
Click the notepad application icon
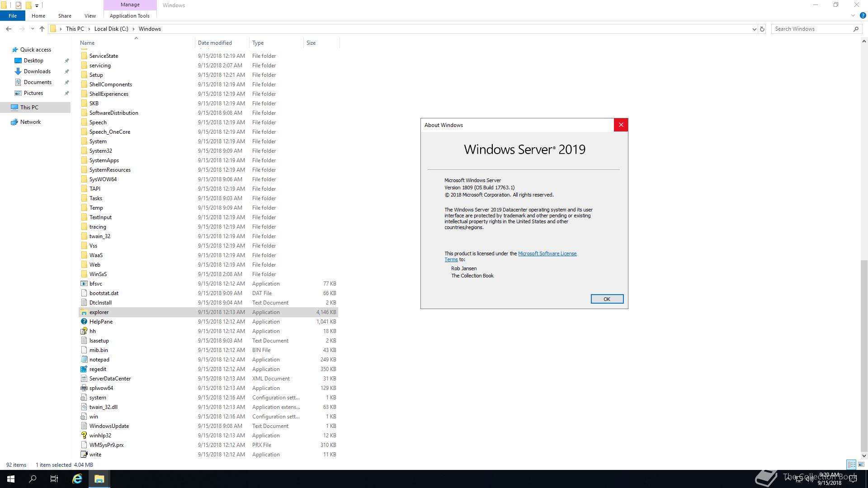[84, 360]
